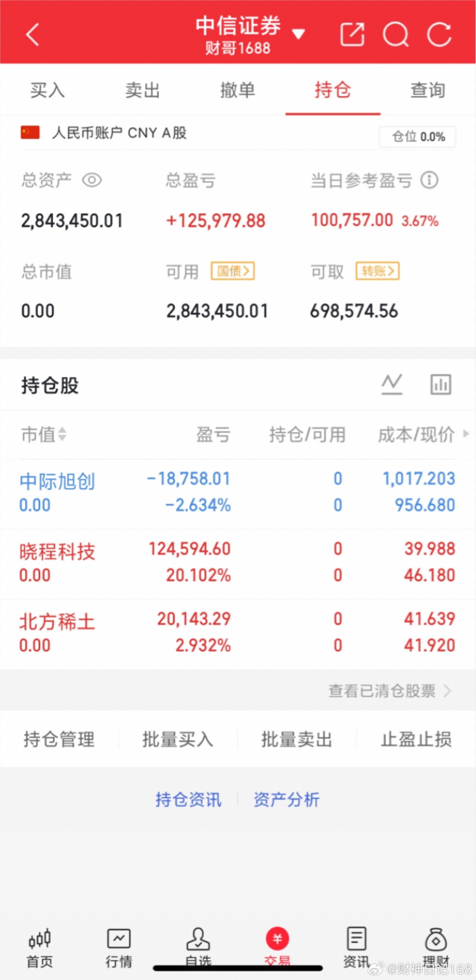Tap the back arrow in the header
This screenshot has width=476, height=980.
33,35
